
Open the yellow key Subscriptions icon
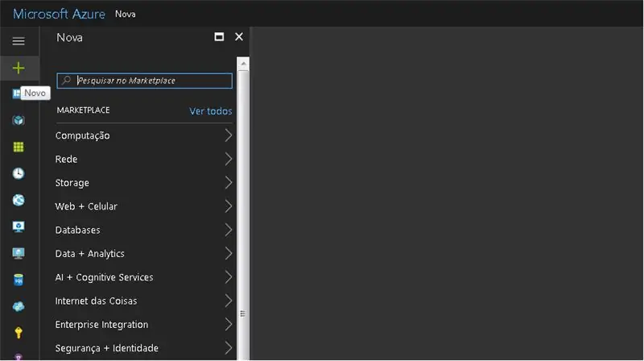(x=19, y=333)
